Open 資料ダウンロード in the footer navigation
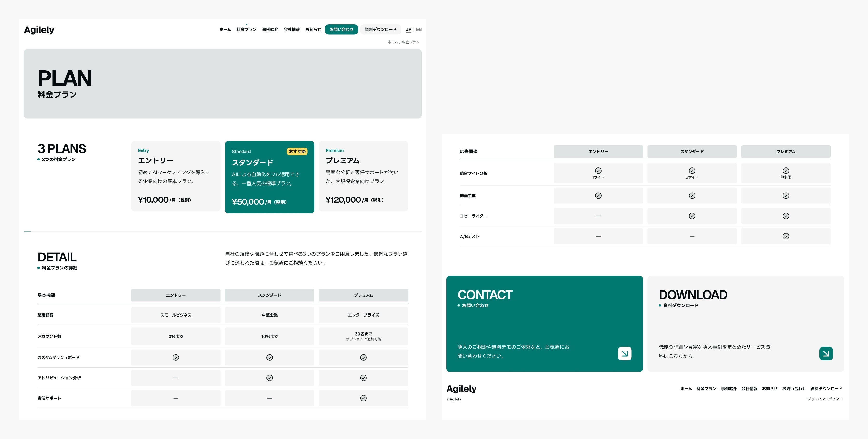 tap(826, 389)
